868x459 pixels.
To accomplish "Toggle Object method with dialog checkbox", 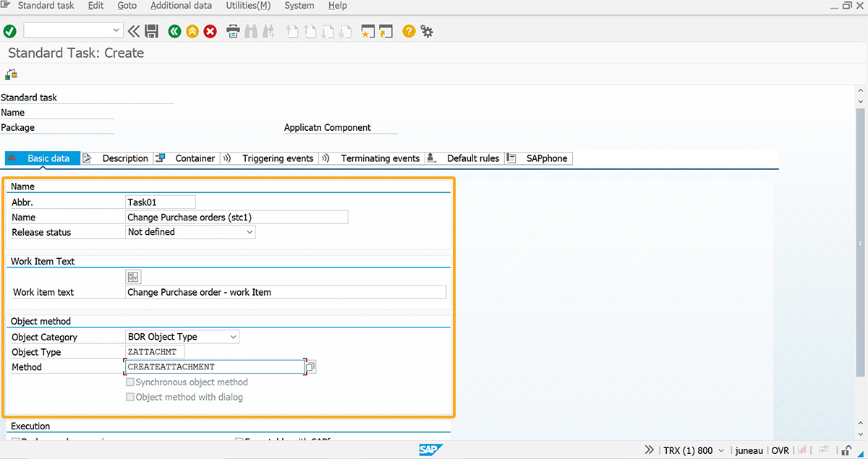I will (130, 397).
